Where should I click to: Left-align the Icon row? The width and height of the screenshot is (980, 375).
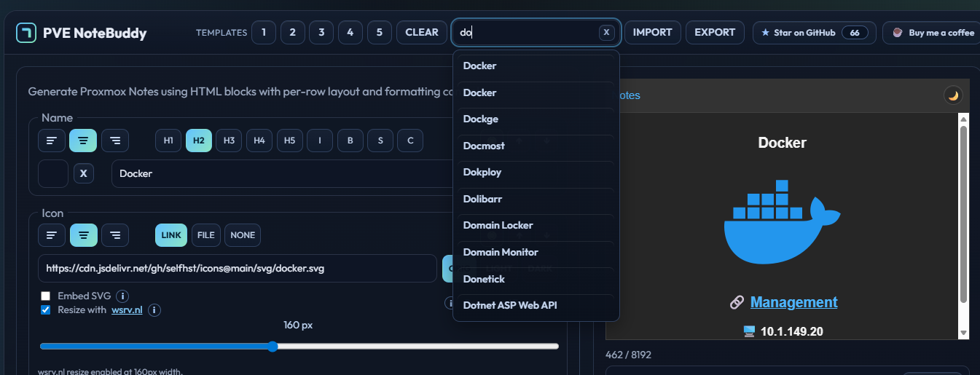(x=51, y=234)
